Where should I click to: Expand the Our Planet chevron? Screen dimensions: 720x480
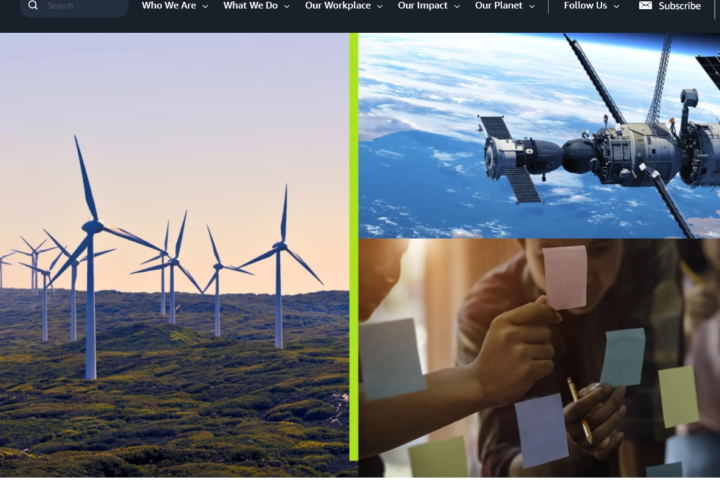click(532, 6)
